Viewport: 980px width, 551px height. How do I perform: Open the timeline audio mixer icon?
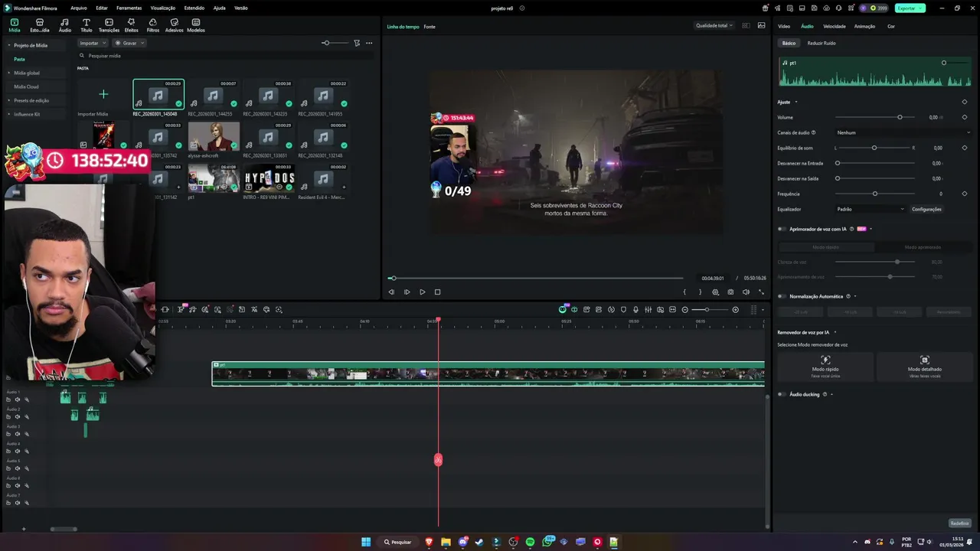(648, 309)
